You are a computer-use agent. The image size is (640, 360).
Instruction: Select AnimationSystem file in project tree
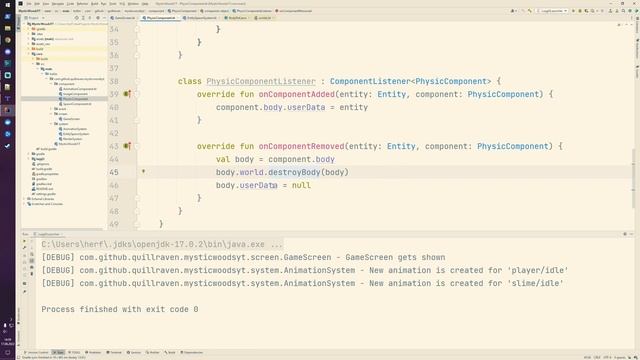(75, 129)
